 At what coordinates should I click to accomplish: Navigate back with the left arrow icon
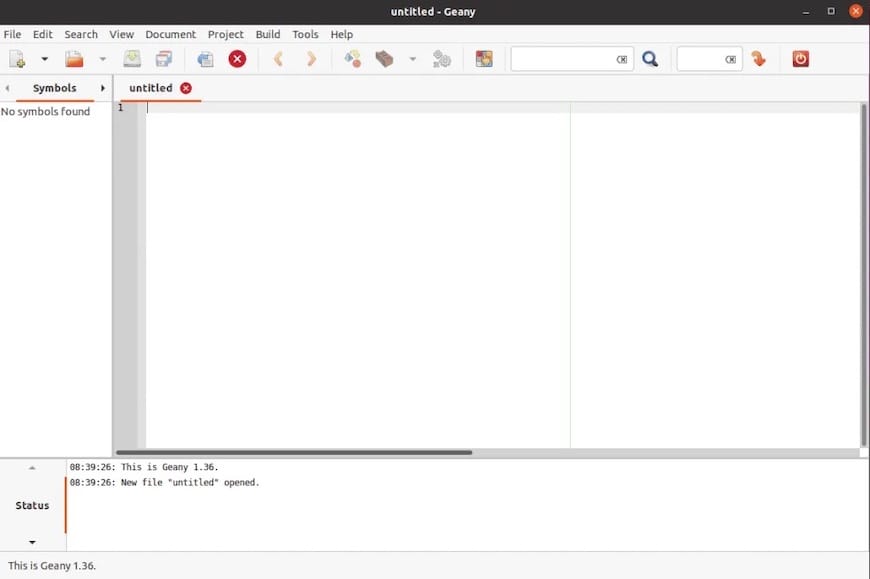(277, 58)
